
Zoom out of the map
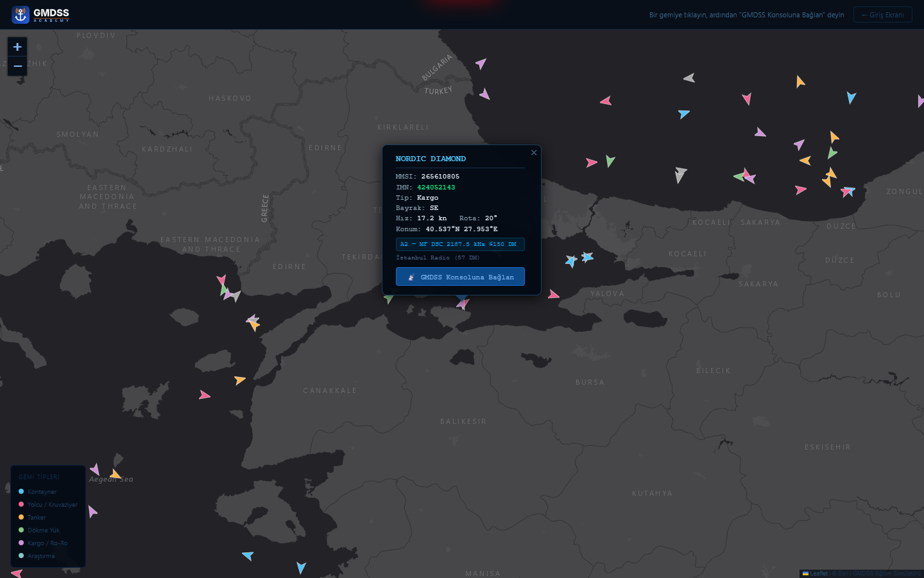(x=17, y=66)
